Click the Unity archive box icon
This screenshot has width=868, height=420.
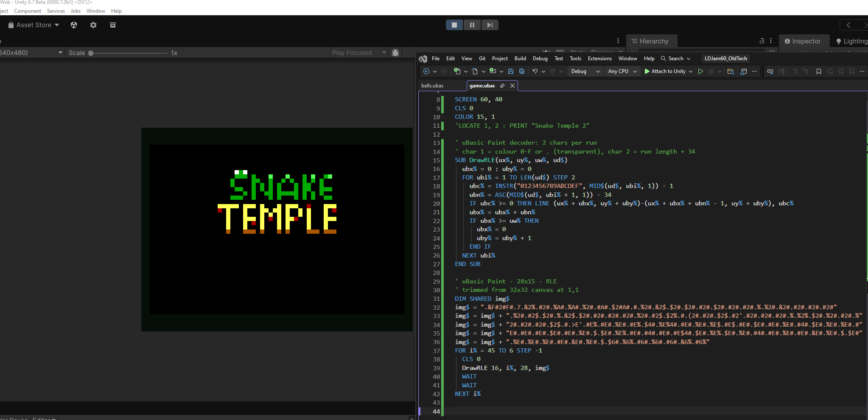coord(113,25)
